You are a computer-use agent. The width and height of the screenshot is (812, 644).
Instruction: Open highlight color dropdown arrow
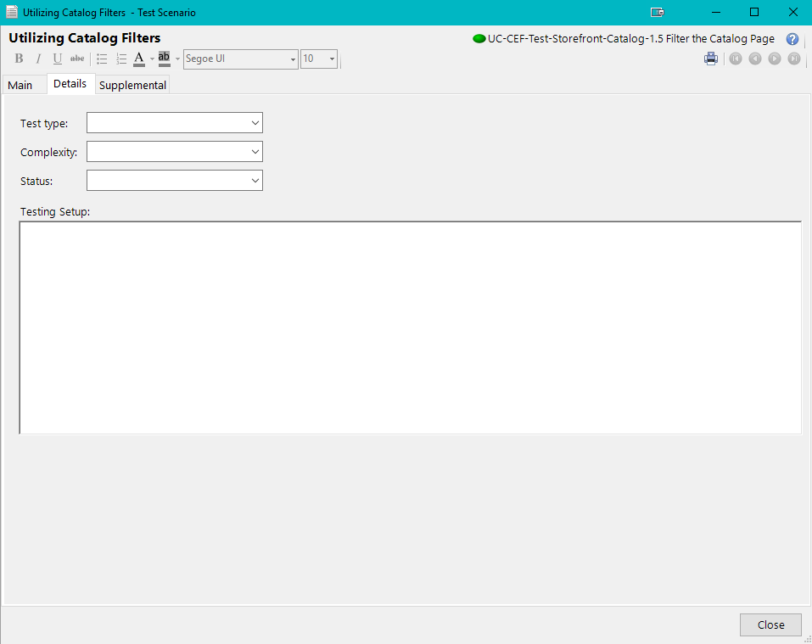click(177, 59)
